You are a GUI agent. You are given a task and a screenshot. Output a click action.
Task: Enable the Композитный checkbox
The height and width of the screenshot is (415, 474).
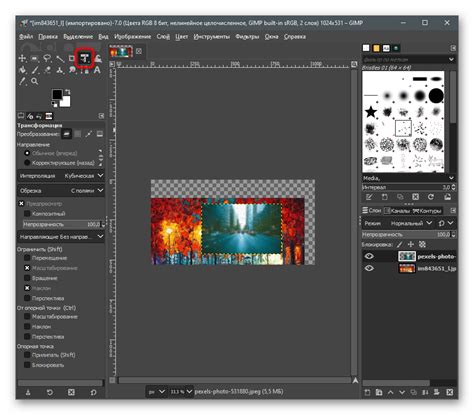27,213
